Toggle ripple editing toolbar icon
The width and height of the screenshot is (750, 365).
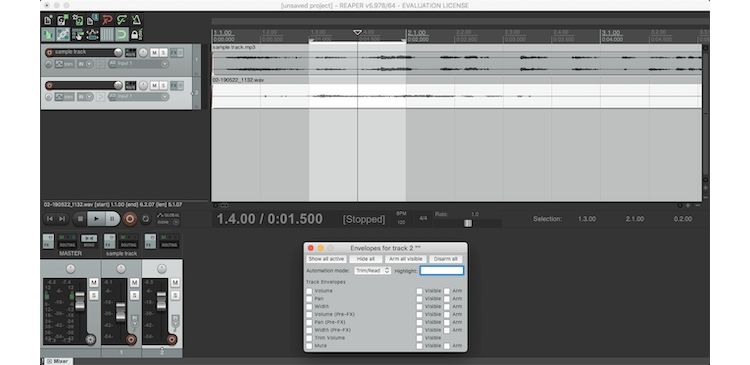(x=78, y=34)
